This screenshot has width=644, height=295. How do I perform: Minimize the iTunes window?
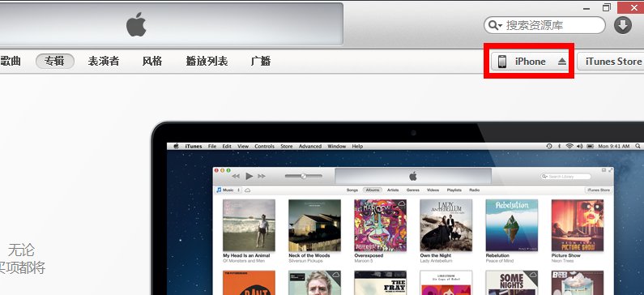[x=587, y=8]
